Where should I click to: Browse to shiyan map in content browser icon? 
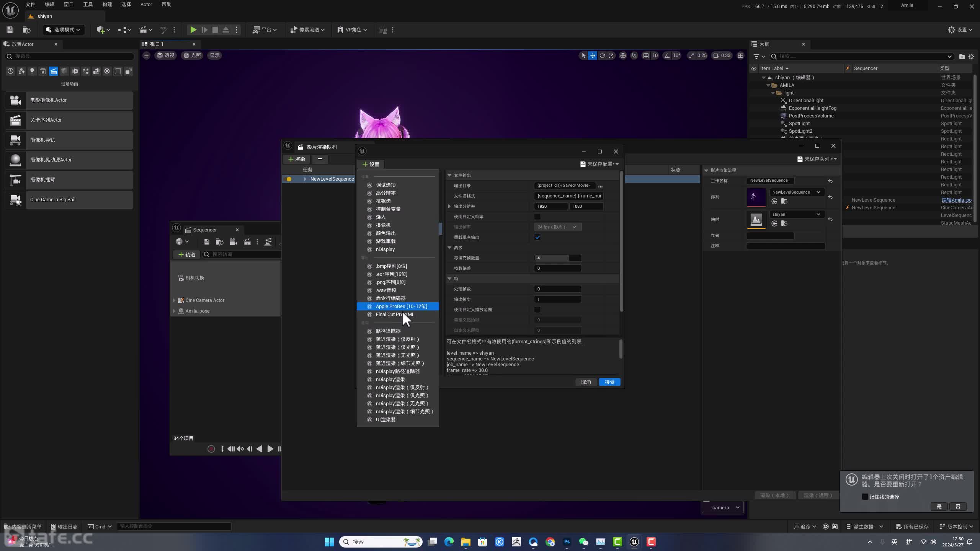[784, 223]
